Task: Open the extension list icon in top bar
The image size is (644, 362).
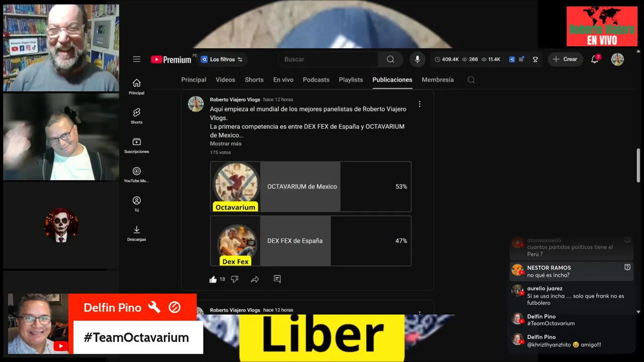Action: [x=521, y=59]
